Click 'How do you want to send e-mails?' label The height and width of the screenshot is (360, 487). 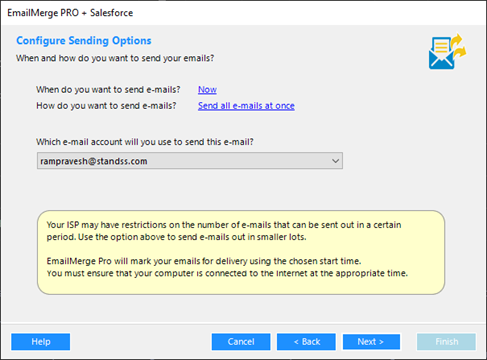pos(106,106)
